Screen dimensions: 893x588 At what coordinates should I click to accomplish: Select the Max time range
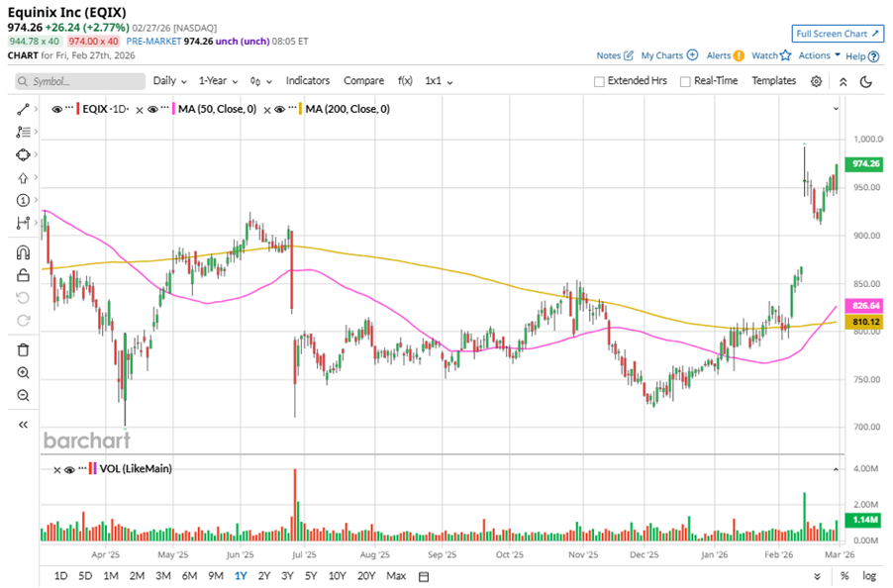point(396,576)
